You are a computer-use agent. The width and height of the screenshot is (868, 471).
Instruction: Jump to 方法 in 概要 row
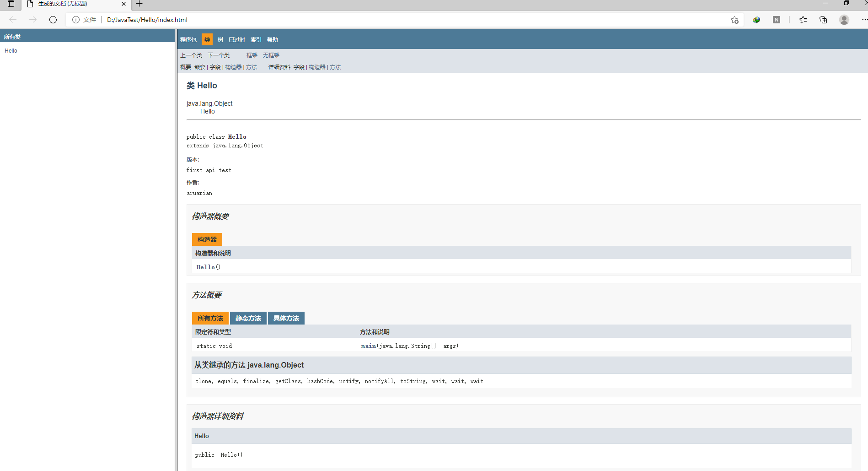pos(252,67)
